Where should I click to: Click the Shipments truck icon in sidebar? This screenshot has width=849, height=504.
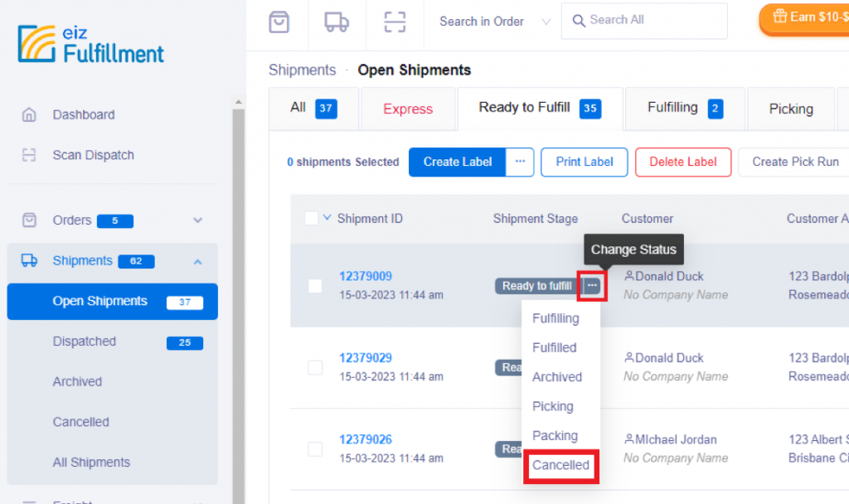pos(30,260)
